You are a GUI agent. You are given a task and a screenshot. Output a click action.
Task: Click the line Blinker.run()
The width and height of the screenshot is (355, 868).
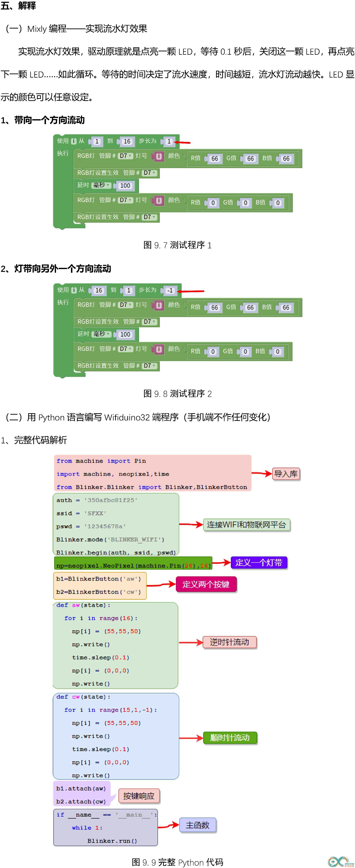112,841
